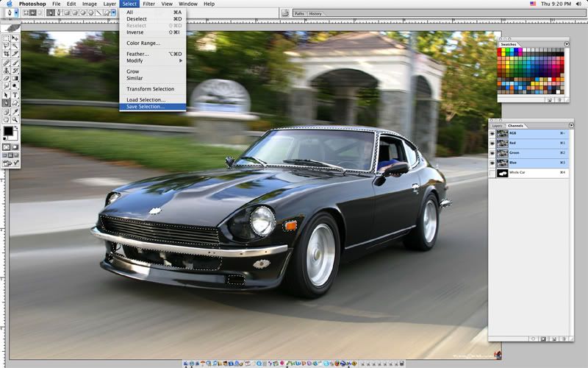Activate the Zoom magnifier tool
This screenshot has width=588, height=368.
click(x=15, y=119)
